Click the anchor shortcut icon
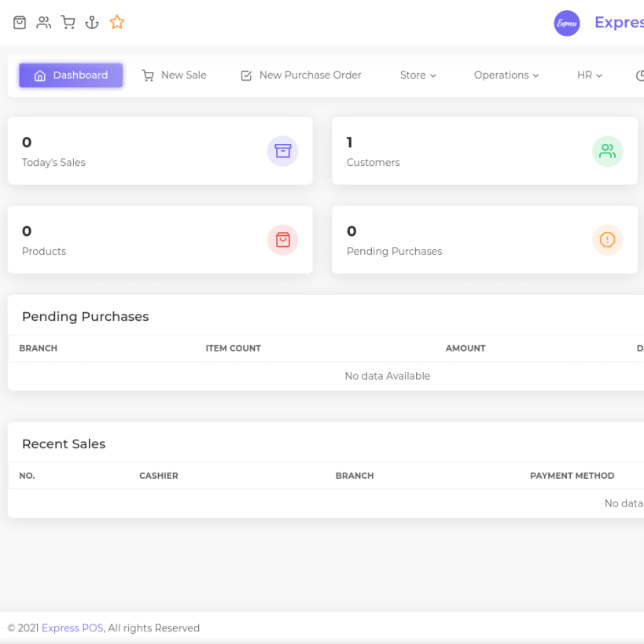 [92, 22]
